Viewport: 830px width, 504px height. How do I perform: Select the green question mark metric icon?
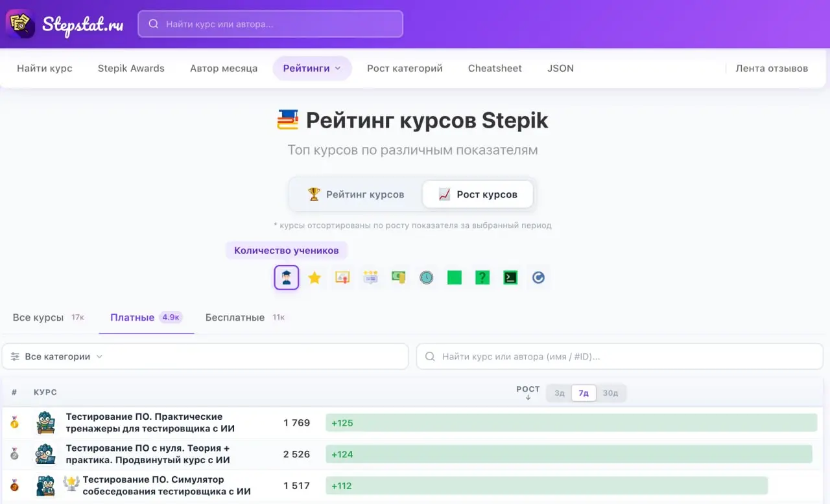point(482,277)
